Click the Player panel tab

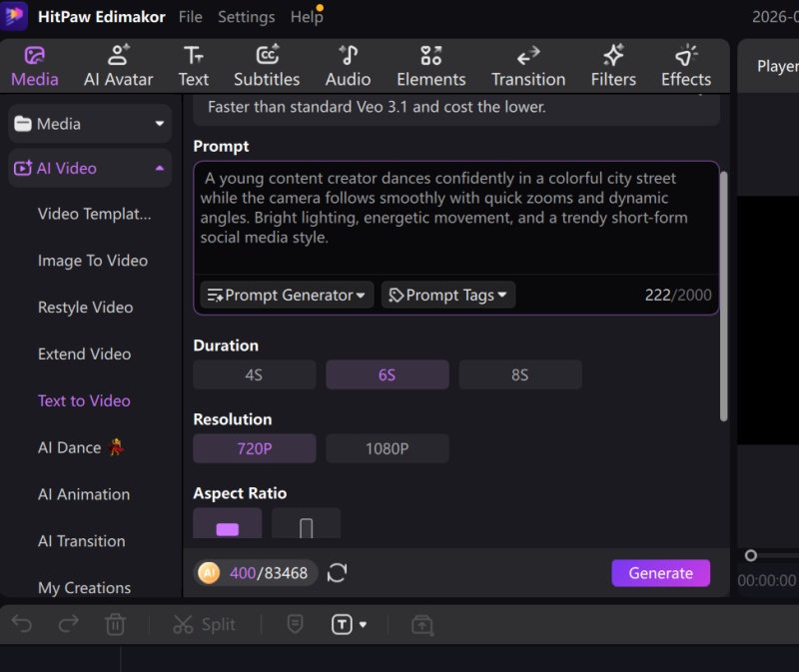tap(778, 66)
